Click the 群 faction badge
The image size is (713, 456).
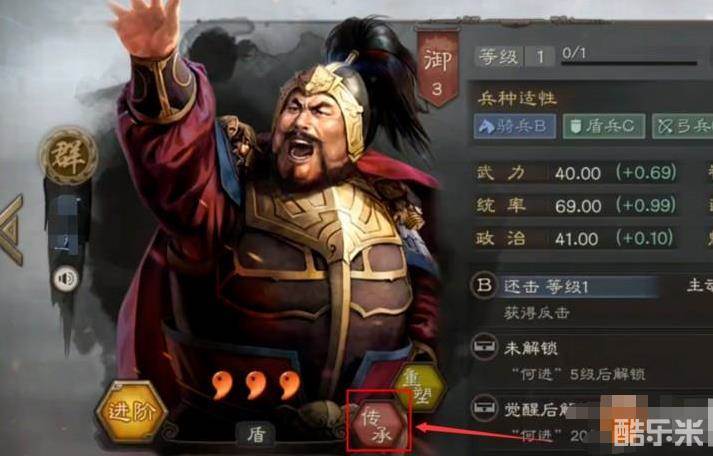(69, 156)
